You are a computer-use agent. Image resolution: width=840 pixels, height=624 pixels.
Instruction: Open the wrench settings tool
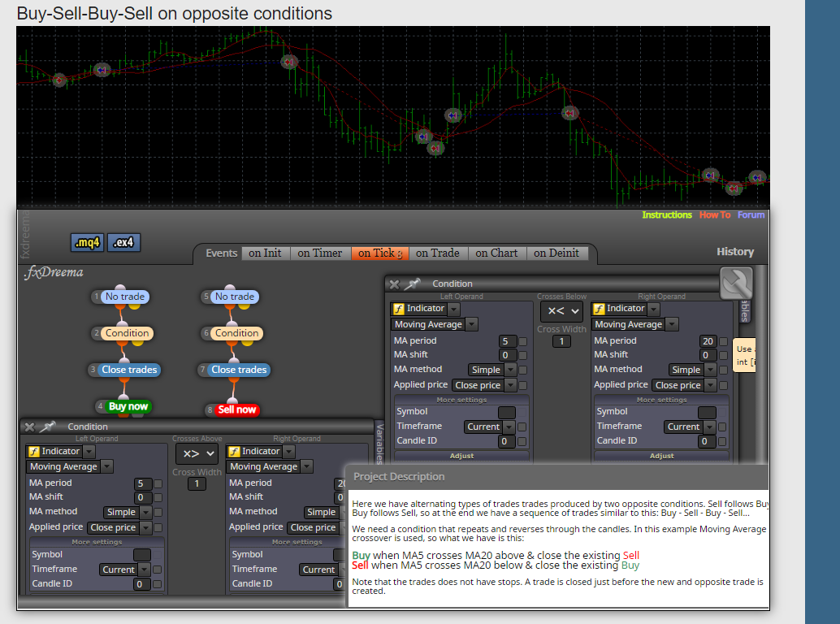click(736, 283)
